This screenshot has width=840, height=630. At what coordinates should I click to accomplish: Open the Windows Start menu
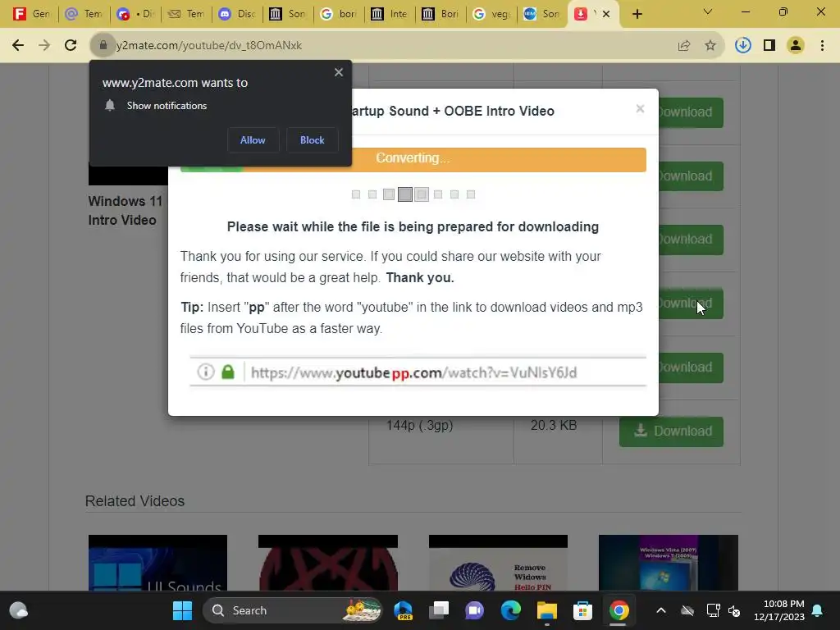[182, 610]
